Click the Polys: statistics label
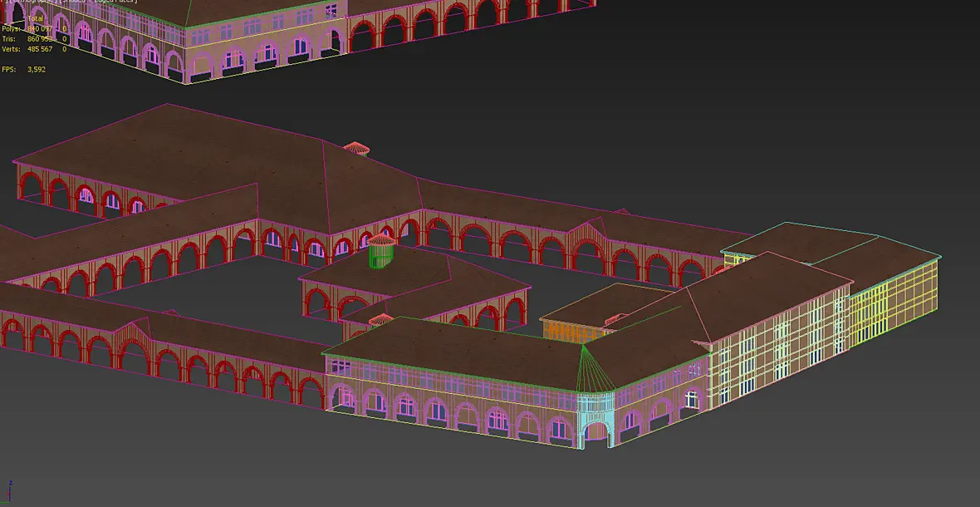 click(11, 29)
